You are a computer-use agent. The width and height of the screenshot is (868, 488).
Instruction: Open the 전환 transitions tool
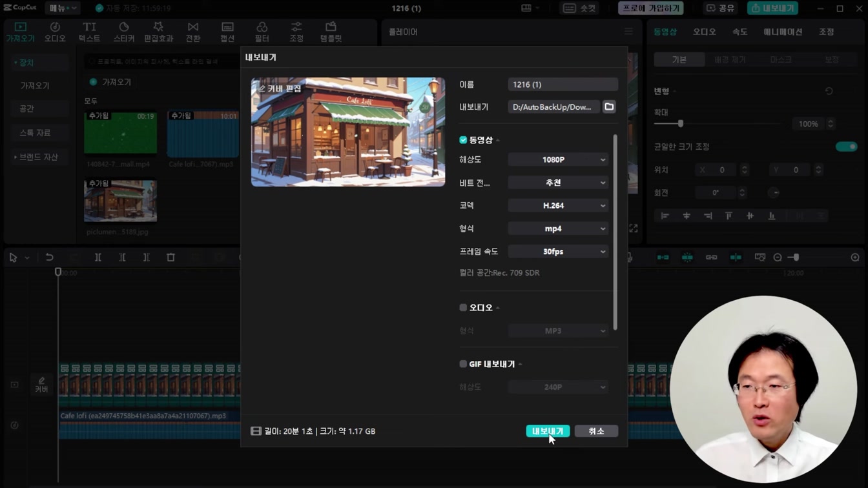point(193,32)
